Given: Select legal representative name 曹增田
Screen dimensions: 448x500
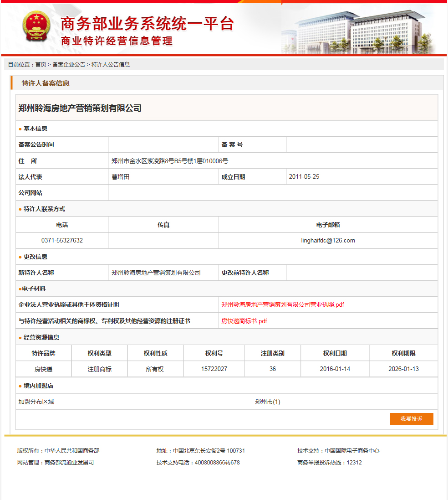Looking at the screenshot, I should point(121,177).
